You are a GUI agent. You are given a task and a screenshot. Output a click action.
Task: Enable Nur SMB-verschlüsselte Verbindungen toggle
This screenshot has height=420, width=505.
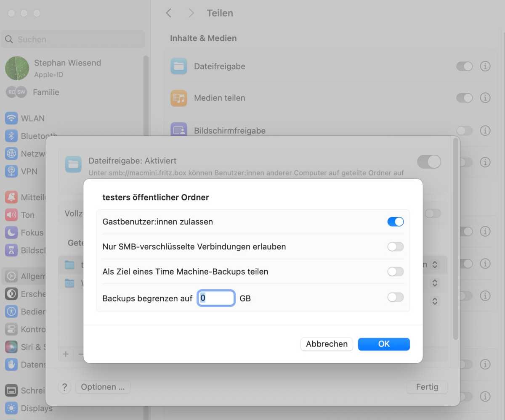[395, 247]
